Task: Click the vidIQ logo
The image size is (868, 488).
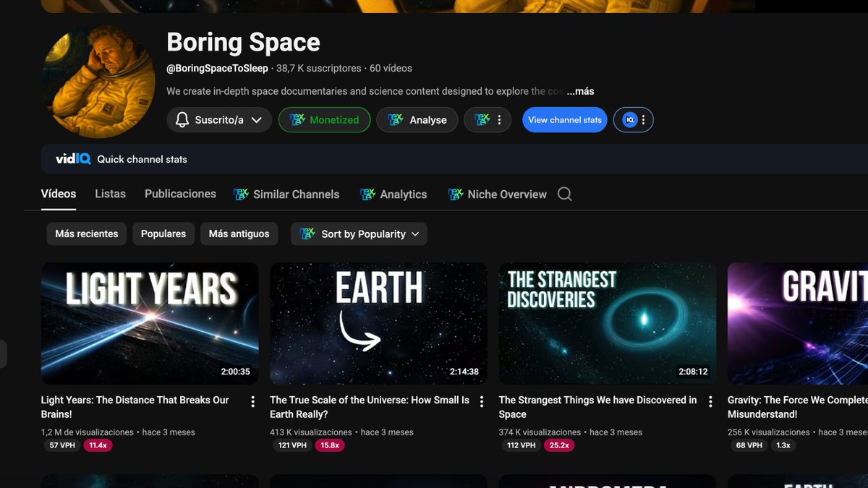Action: (x=73, y=159)
